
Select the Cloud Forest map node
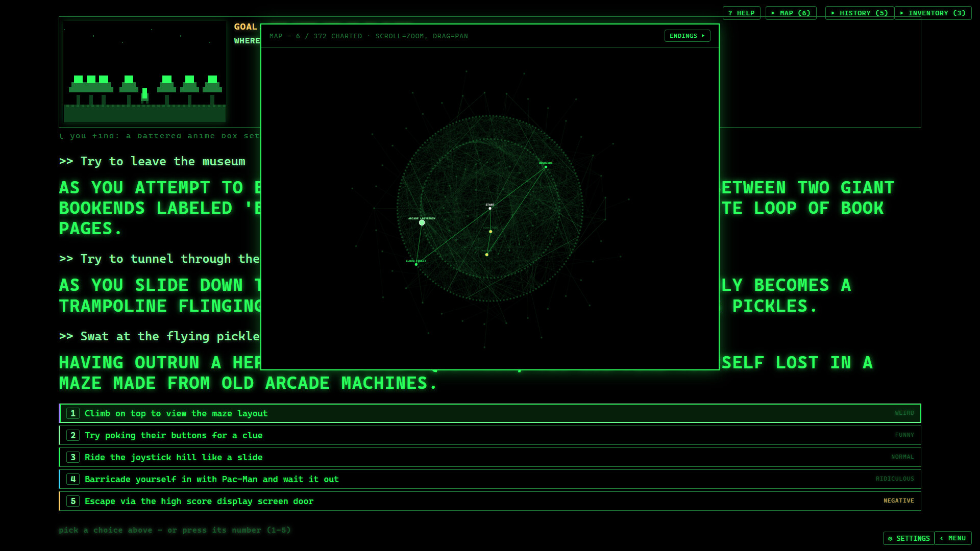coord(416,264)
